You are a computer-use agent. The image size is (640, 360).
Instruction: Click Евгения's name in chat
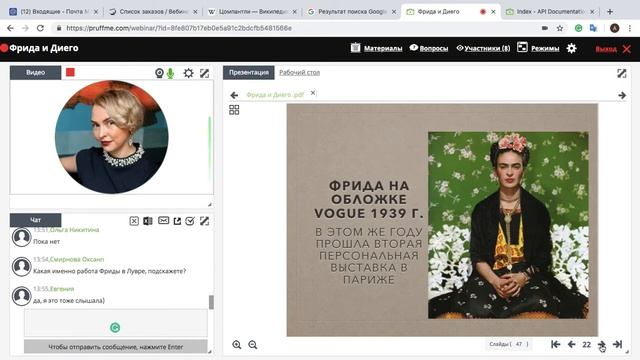click(62, 289)
